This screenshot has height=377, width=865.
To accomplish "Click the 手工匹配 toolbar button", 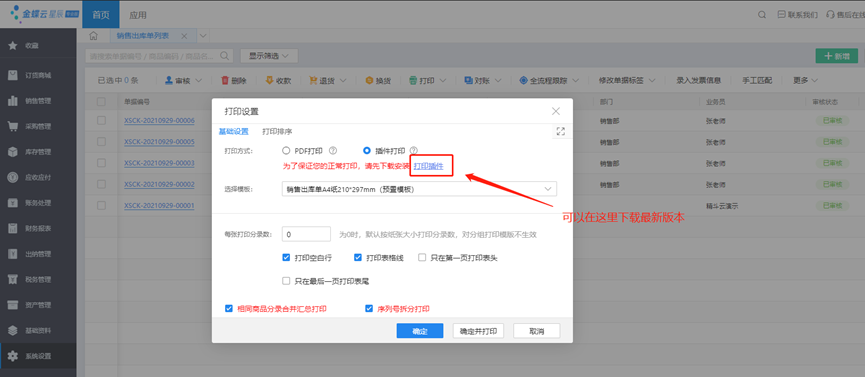I will click(757, 81).
